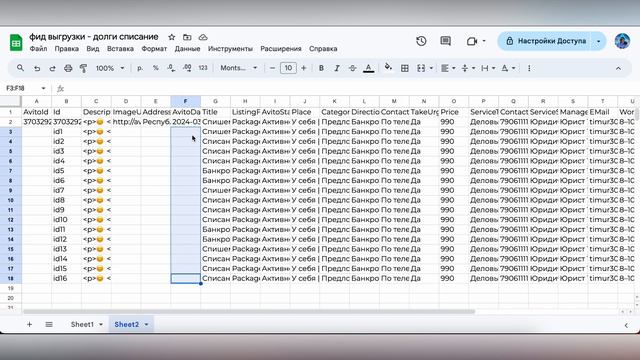
Task: Open the 123 number format menu
Action: point(203,68)
